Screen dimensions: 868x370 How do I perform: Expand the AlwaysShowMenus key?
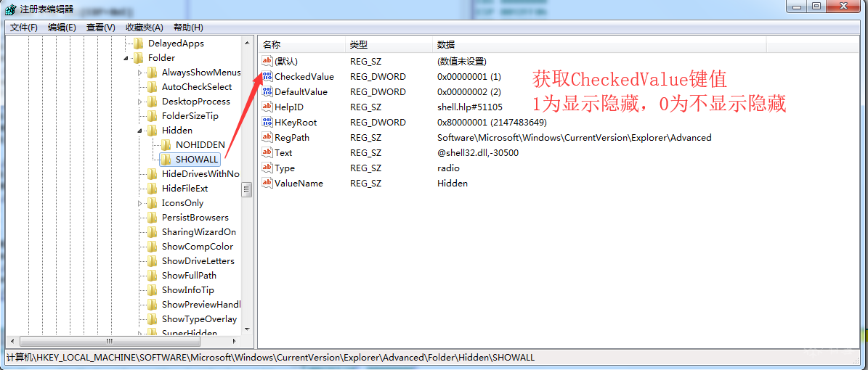tap(139, 73)
